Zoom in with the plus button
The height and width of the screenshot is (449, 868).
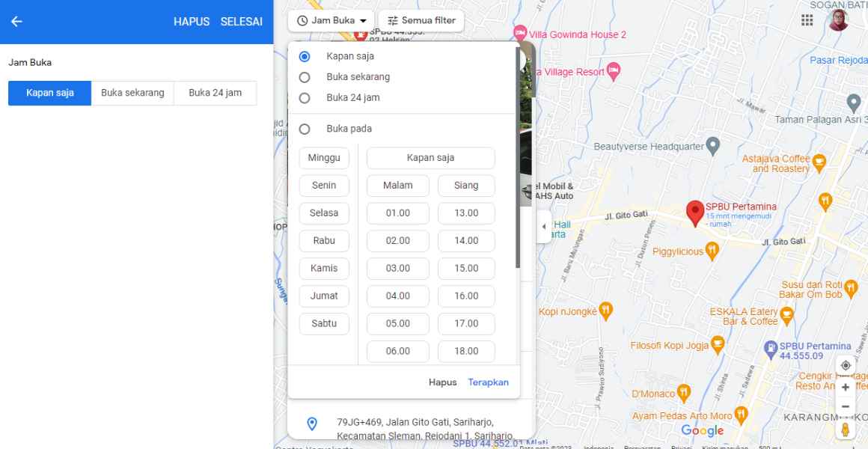click(846, 387)
